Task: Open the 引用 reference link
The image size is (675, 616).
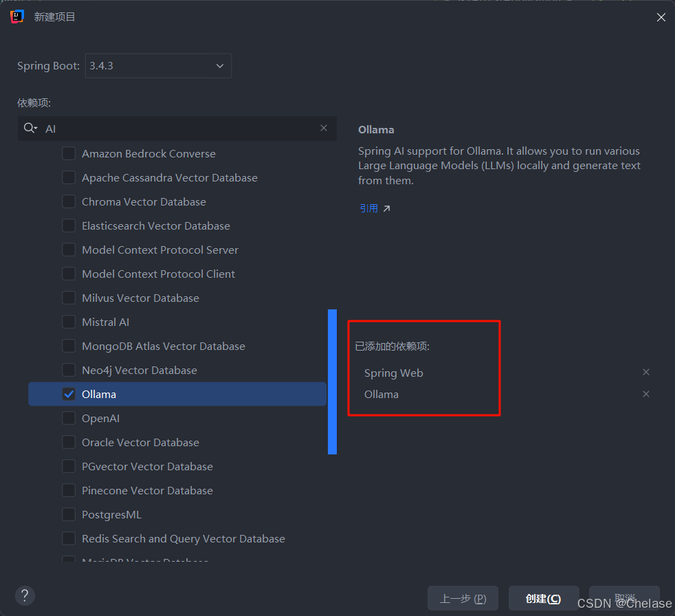Action: (x=370, y=208)
